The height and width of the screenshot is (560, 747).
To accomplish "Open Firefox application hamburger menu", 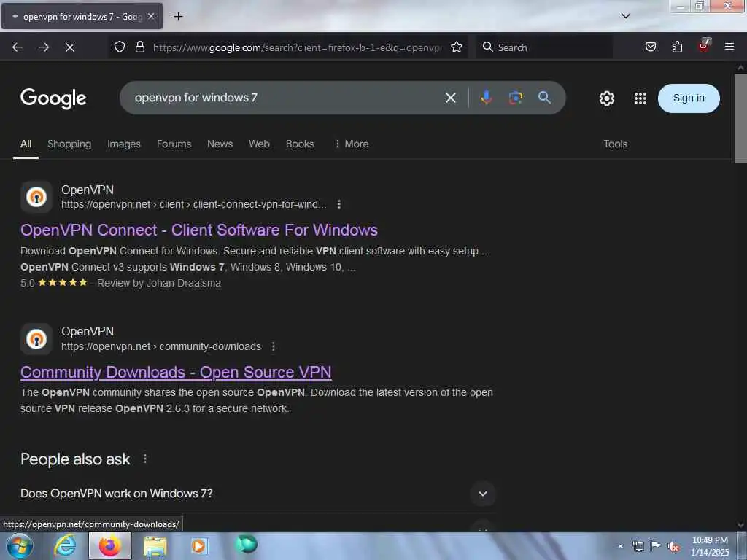I will point(729,47).
